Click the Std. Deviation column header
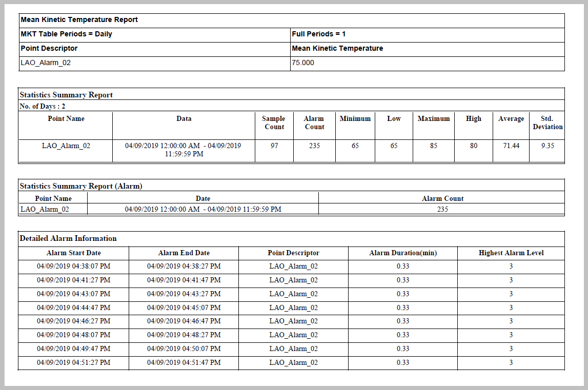588x390 pixels. pos(547,122)
